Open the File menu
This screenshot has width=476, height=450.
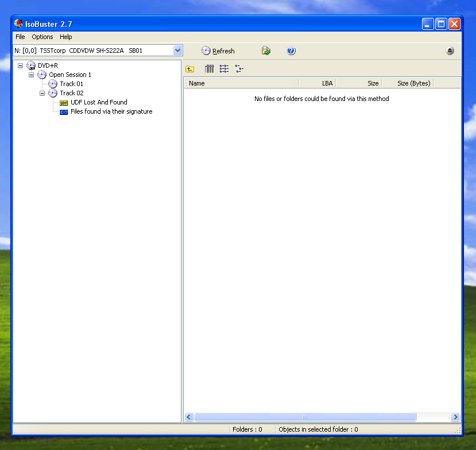point(20,37)
